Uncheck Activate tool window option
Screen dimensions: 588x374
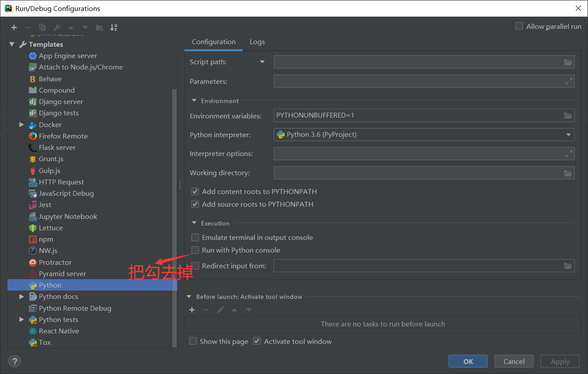(257, 341)
